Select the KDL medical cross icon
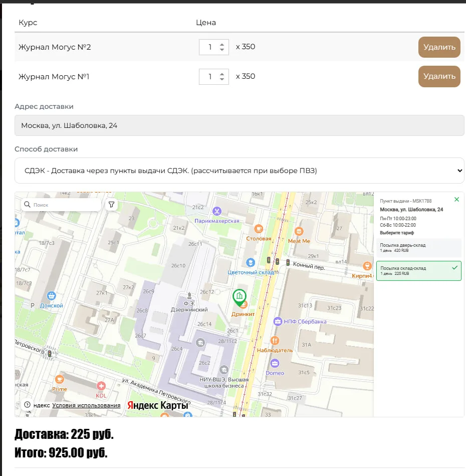The image size is (466, 476). 101,386
